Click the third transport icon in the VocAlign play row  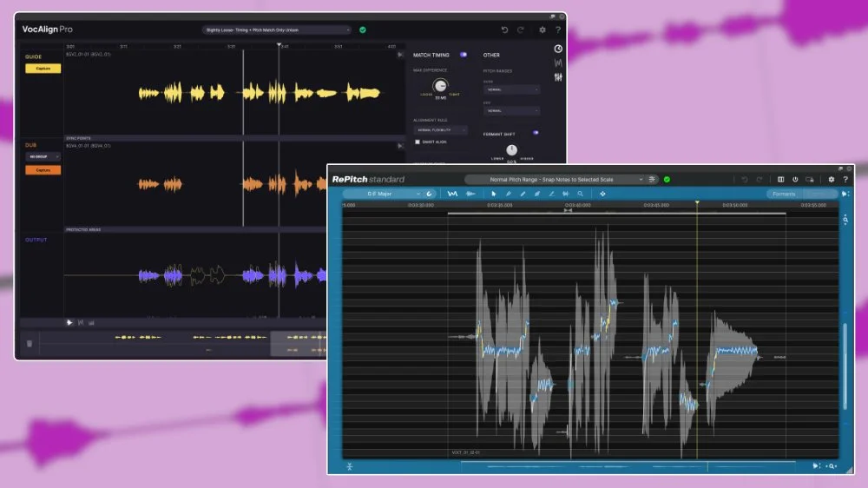(x=91, y=322)
